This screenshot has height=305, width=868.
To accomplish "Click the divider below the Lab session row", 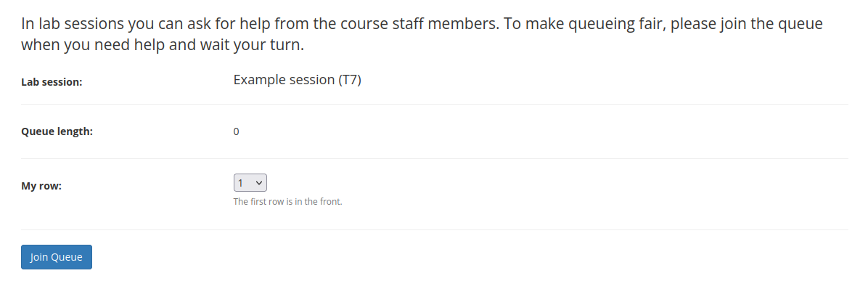I will point(434,104).
